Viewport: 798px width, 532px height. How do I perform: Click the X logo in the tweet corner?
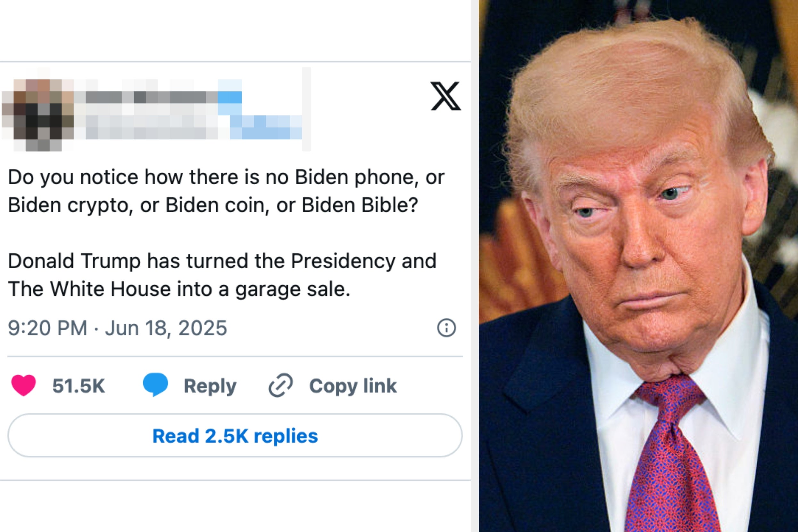[x=446, y=96]
